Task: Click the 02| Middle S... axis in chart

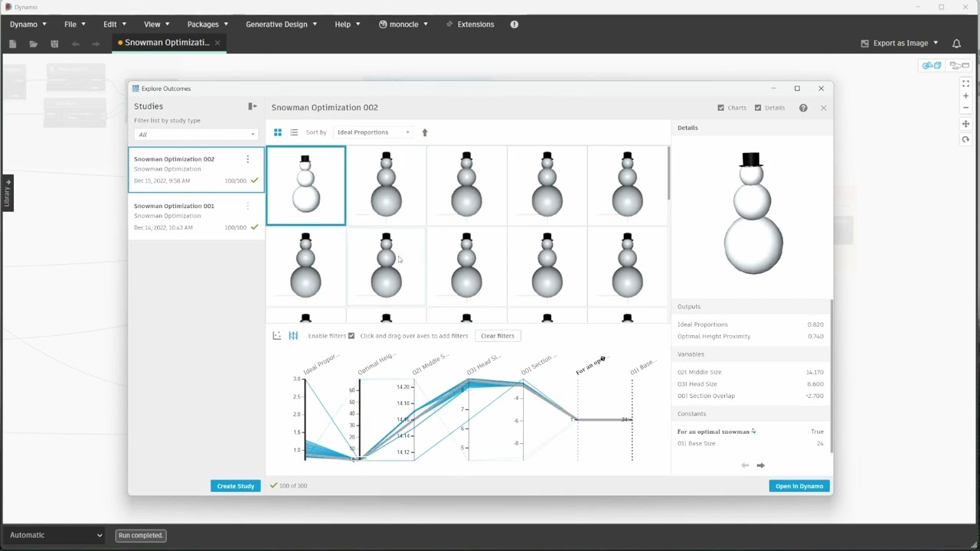Action: point(414,419)
